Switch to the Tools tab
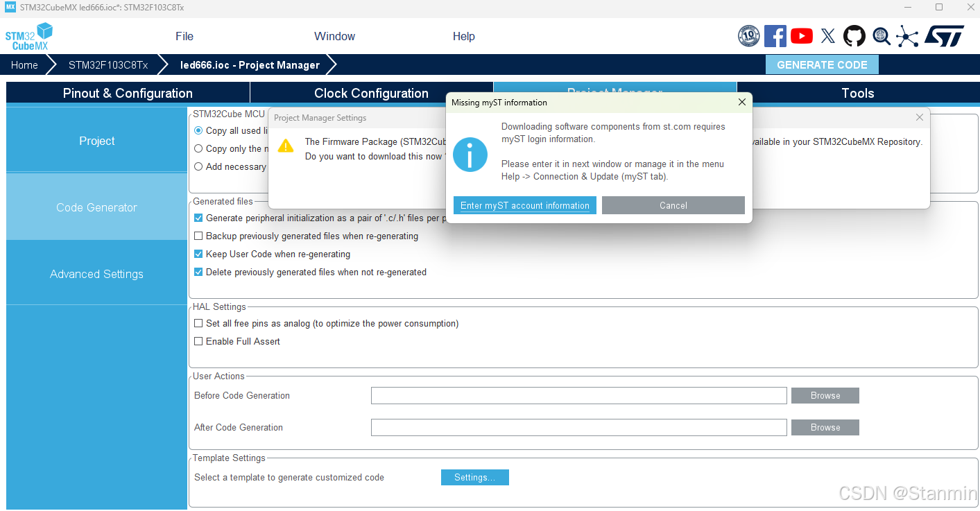The width and height of the screenshot is (980, 511). [x=858, y=93]
